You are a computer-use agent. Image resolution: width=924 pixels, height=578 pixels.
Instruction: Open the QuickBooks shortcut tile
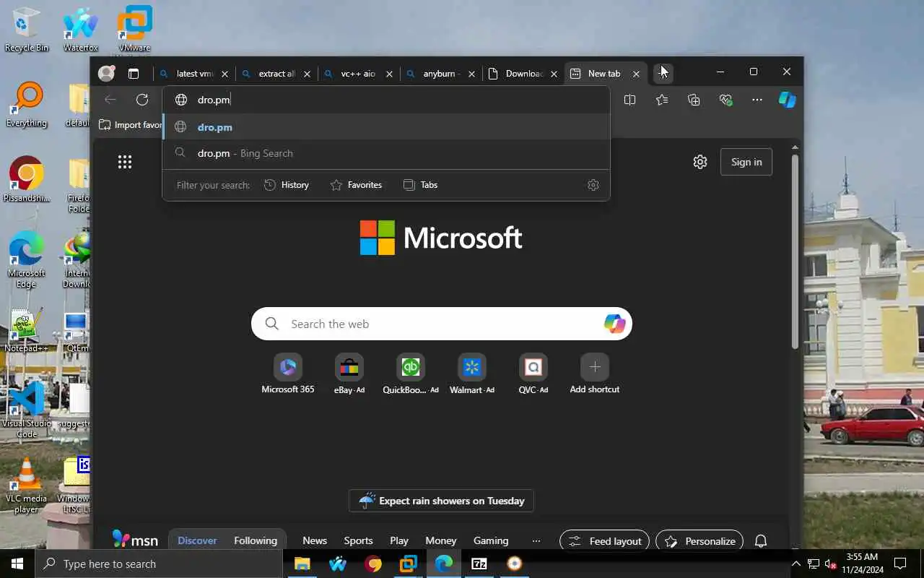click(411, 374)
